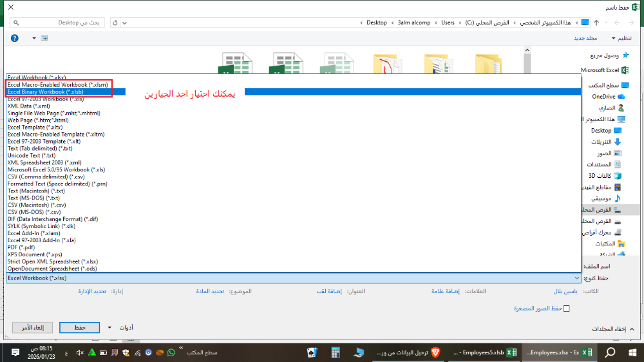Click the calculator icon on the taskbar
The height and width of the screenshot is (362, 644).
pos(335,352)
